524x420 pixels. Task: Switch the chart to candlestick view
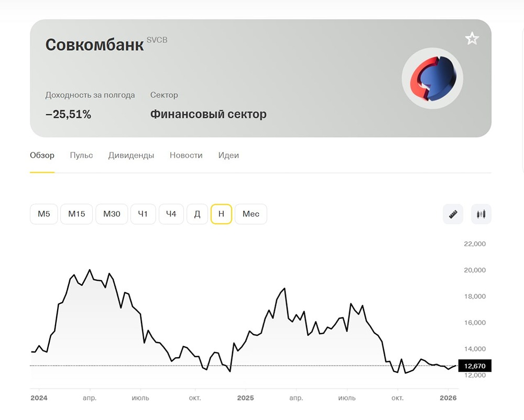(x=481, y=214)
